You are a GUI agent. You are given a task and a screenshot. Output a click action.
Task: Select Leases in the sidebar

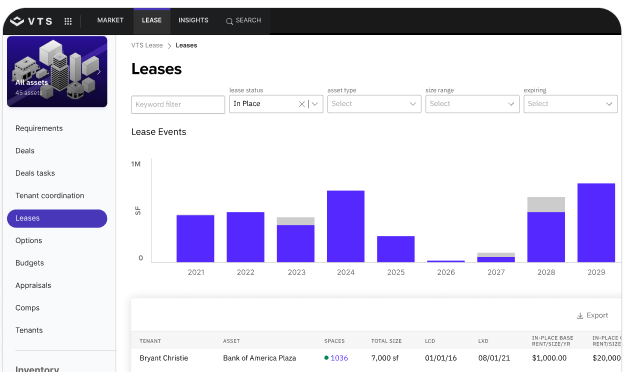(x=57, y=219)
